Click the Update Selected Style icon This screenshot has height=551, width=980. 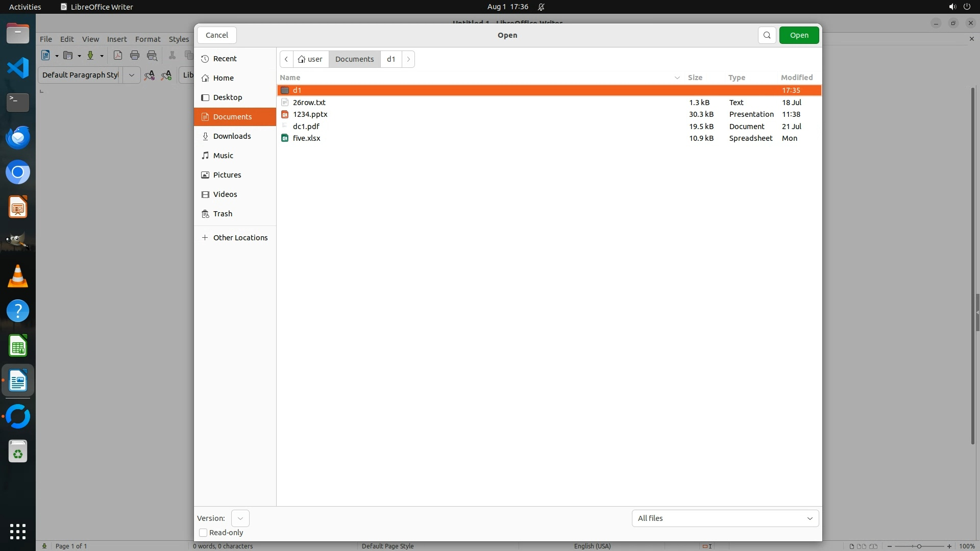click(x=149, y=75)
